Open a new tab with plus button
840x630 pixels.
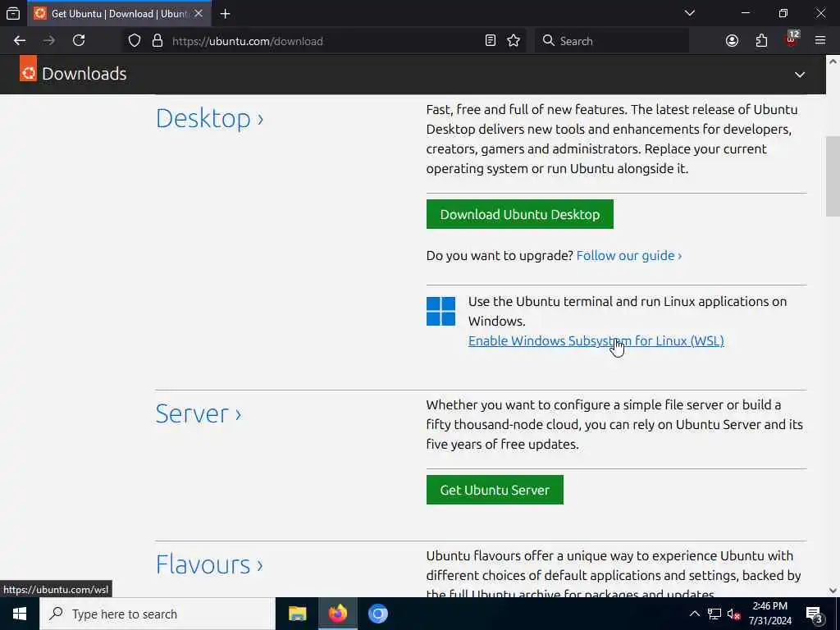click(226, 13)
